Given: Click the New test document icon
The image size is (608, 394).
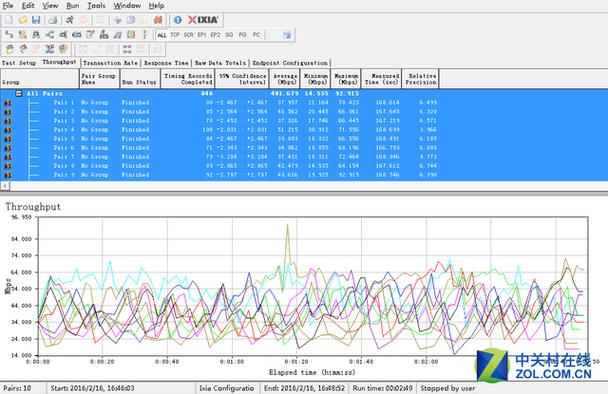Looking at the screenshot, I should coord(9,20).
